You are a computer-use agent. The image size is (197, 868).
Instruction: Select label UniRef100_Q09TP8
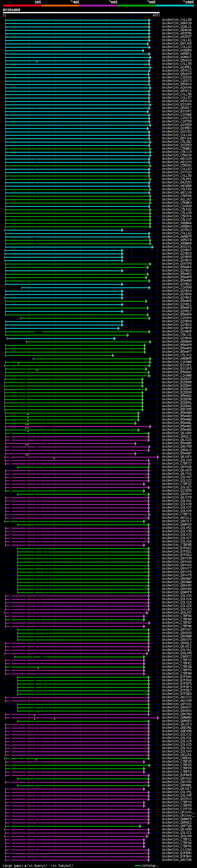coord(177,264)
